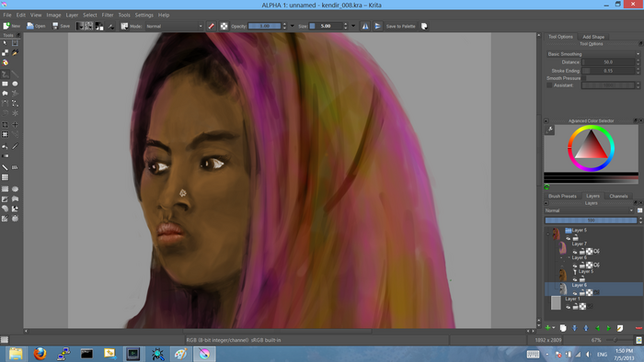The image size is (644, 362).
Task: Move the layer down with blue arrow
Action: point(575,328)
